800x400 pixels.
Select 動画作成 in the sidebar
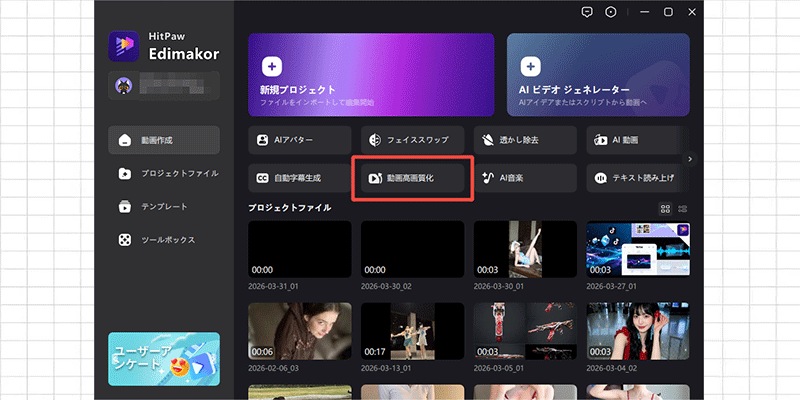coord(164,140)
